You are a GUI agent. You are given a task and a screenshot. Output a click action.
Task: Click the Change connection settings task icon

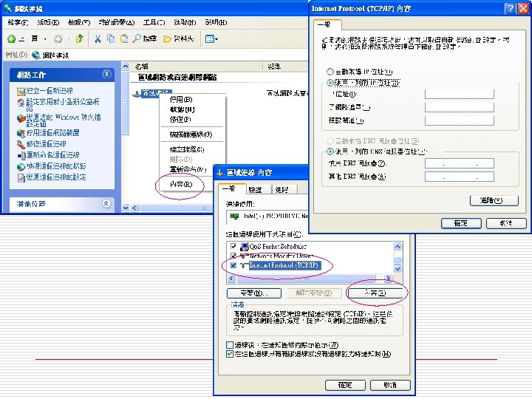tap(21, 177)
